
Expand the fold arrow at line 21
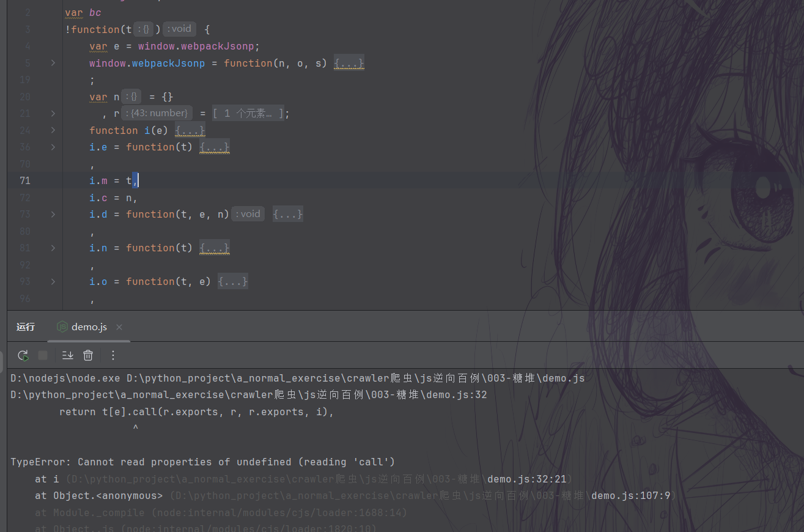53,113
